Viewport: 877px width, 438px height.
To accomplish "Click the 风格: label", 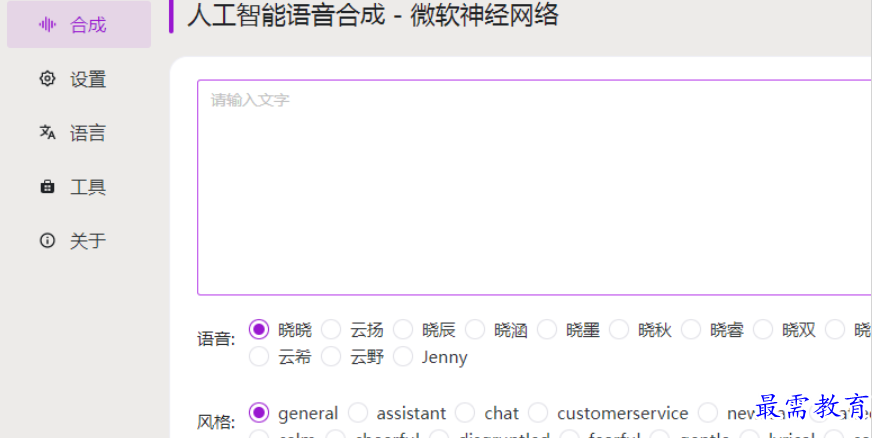I will [x=216, y=422].
